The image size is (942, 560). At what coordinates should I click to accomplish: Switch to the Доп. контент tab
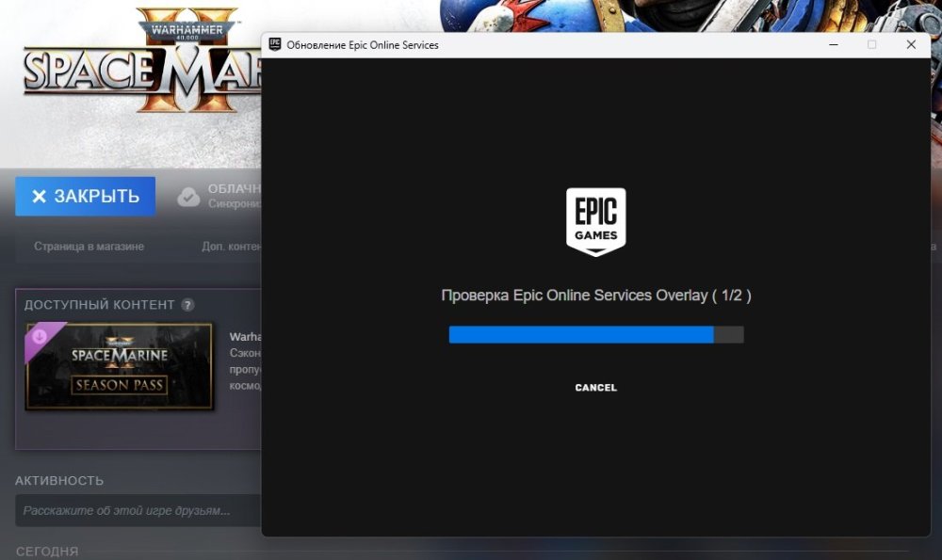231,247
